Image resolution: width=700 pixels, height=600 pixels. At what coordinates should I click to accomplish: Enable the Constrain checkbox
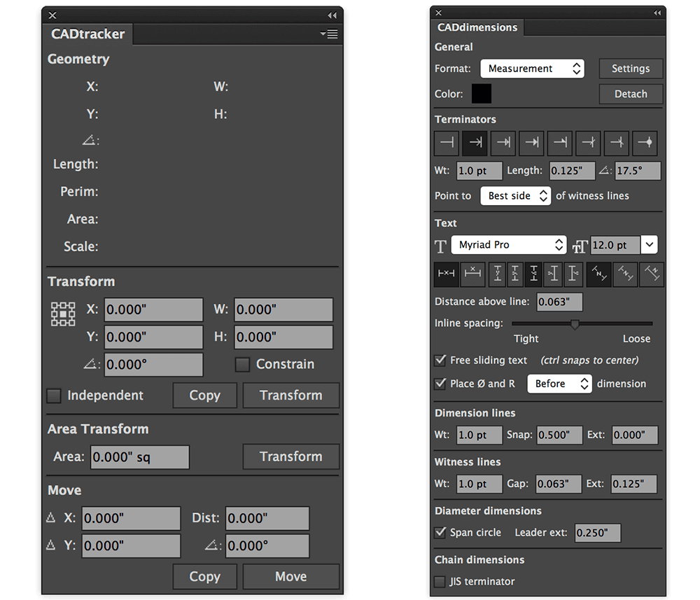click(242, 364)
